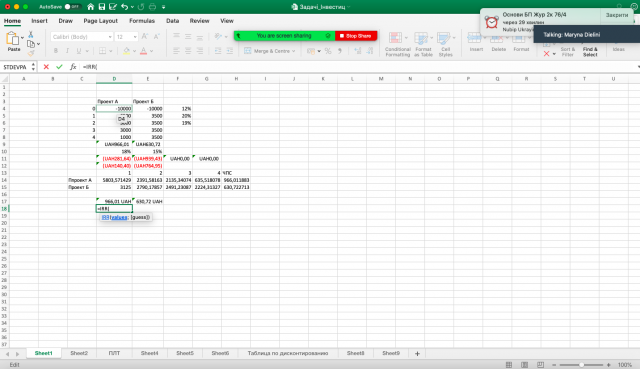
Task: Toggle bold formatting
Action: coord(56,51)
